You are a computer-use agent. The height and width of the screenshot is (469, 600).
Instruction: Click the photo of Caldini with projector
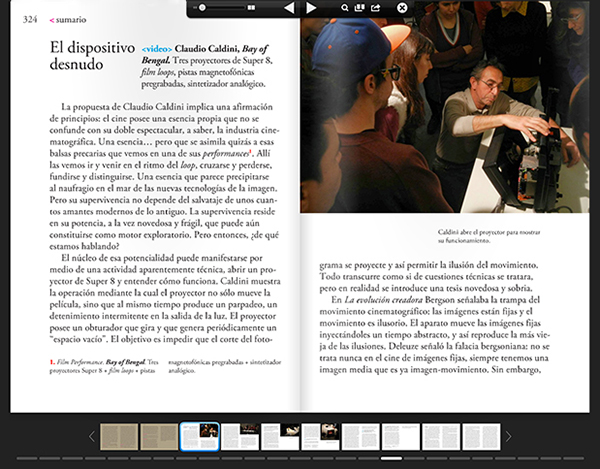[445, 107]
